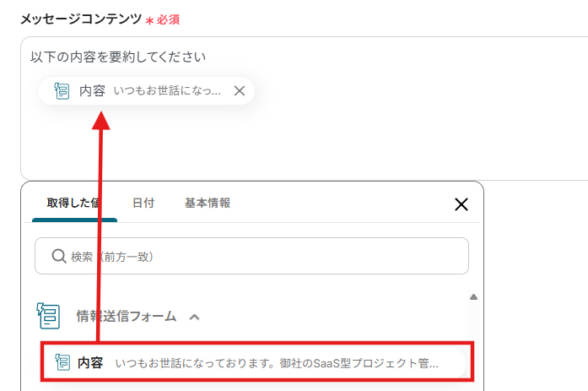Image resolution: width=588 pixels, height=391 pixels.
Task: Close the value picker panel
Action: tap(461, 204)
